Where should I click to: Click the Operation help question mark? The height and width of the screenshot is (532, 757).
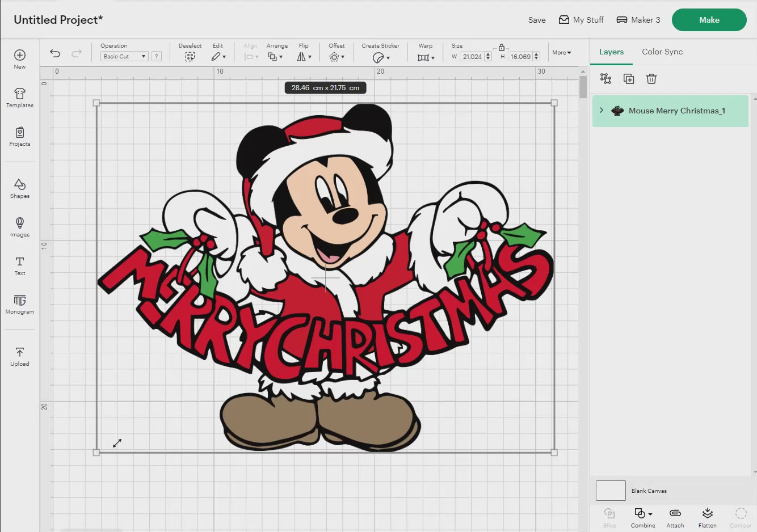[x=157, y=56]
